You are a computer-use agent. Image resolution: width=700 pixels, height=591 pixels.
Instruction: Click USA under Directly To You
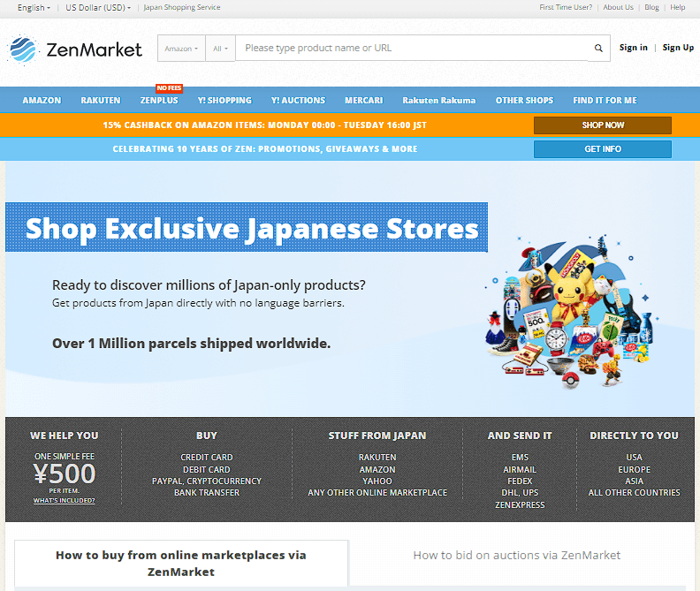point(634,458)
